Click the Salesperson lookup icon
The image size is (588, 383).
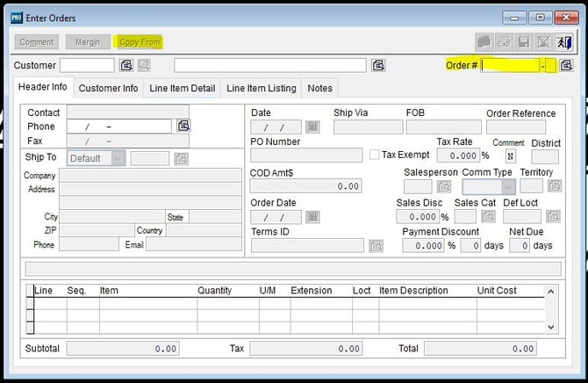(444, 186)
